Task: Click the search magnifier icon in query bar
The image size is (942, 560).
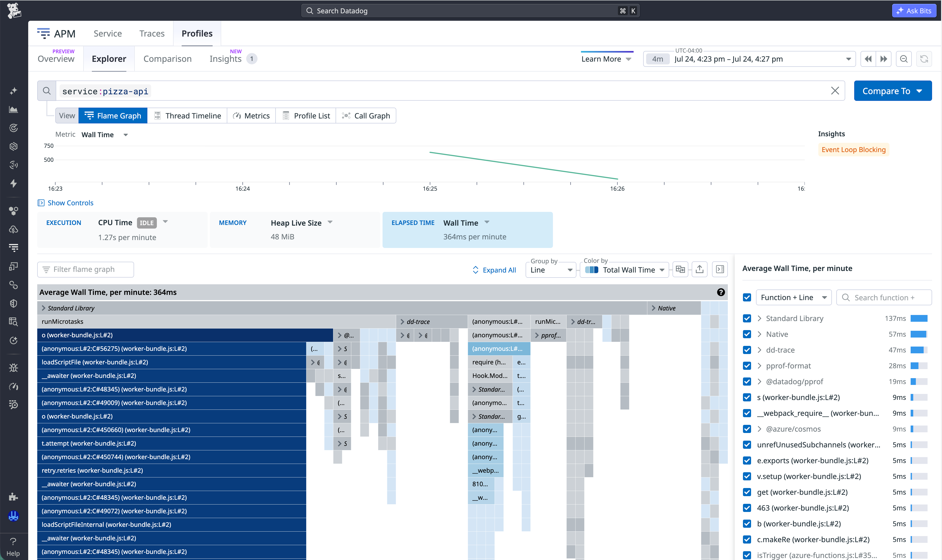Action: pos(46,90)
